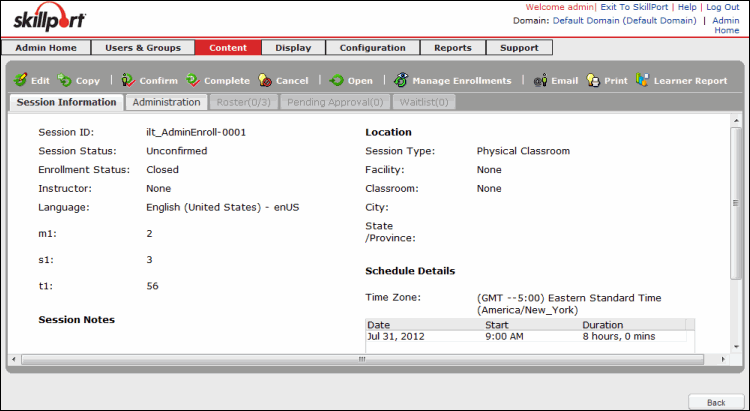750x411 pixels.
Task: Click the vertical scrollbar down arrow
Action: pyautogui.click(x=736, y=347)
